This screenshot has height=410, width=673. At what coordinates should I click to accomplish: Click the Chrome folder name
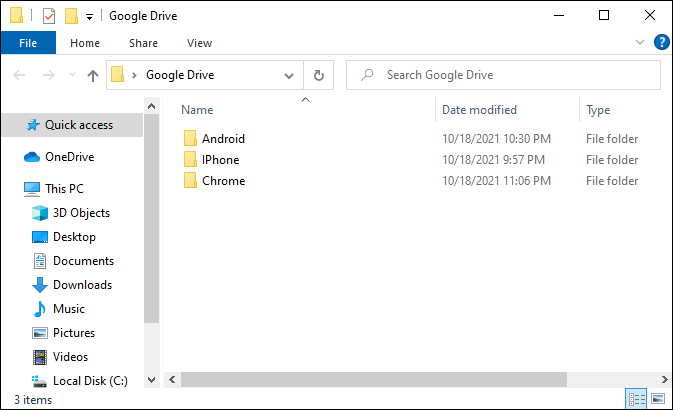tap(224, 181)
